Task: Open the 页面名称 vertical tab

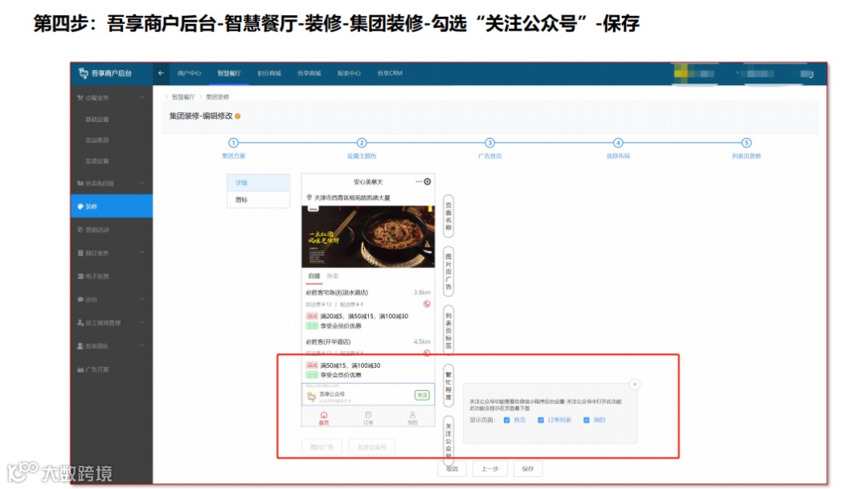Action: point(448,216)
